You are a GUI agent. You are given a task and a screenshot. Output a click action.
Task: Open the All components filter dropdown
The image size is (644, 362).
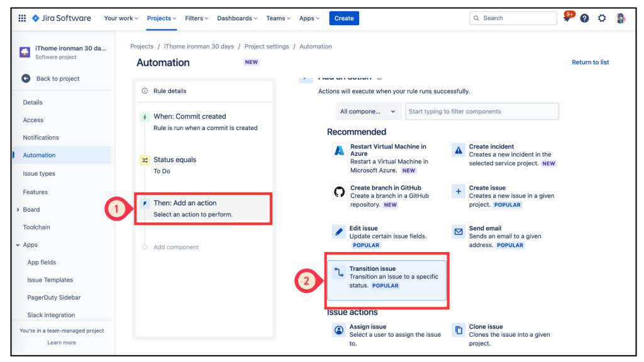coord(369,111)
